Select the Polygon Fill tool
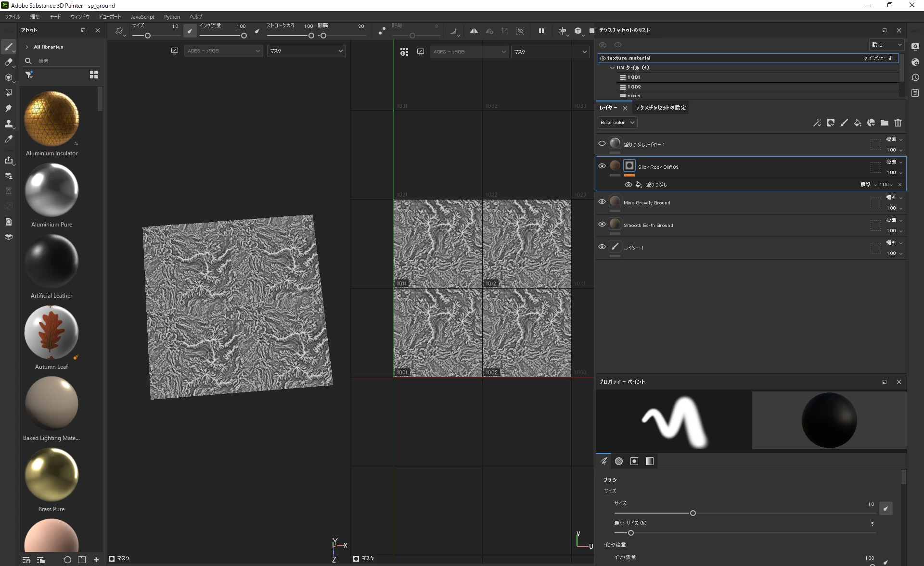 (8, 93)
